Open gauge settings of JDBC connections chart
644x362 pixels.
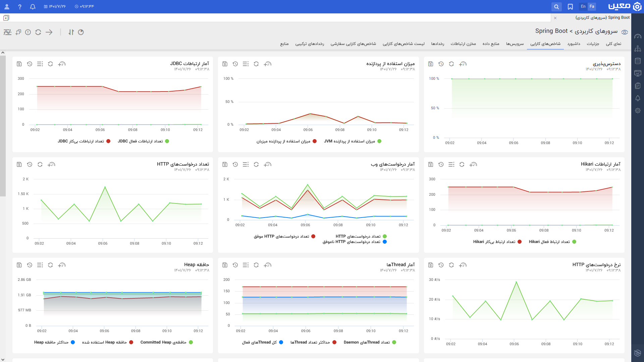point(62,64)
